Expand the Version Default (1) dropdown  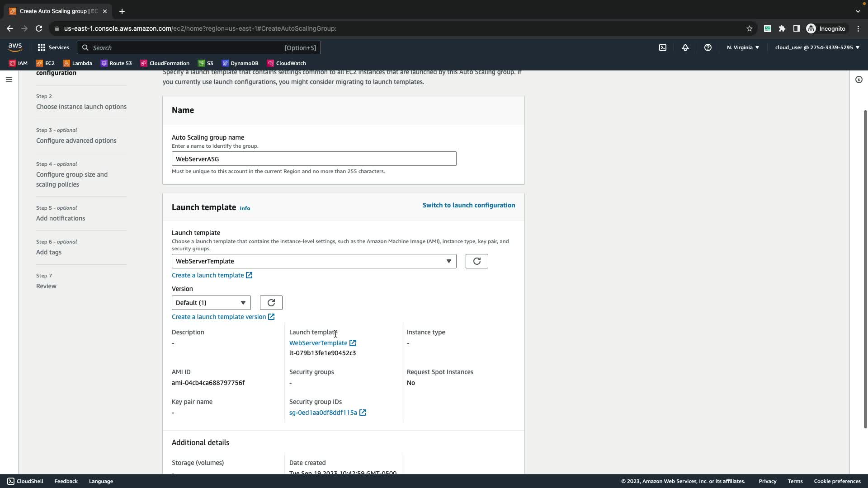[x=211, y=303]
